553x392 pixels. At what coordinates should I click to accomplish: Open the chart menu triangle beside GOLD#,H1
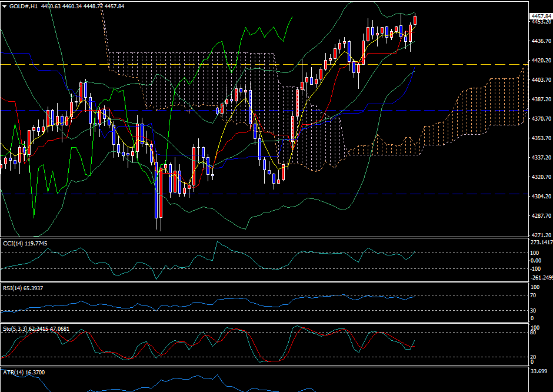[x=5, y=6]
